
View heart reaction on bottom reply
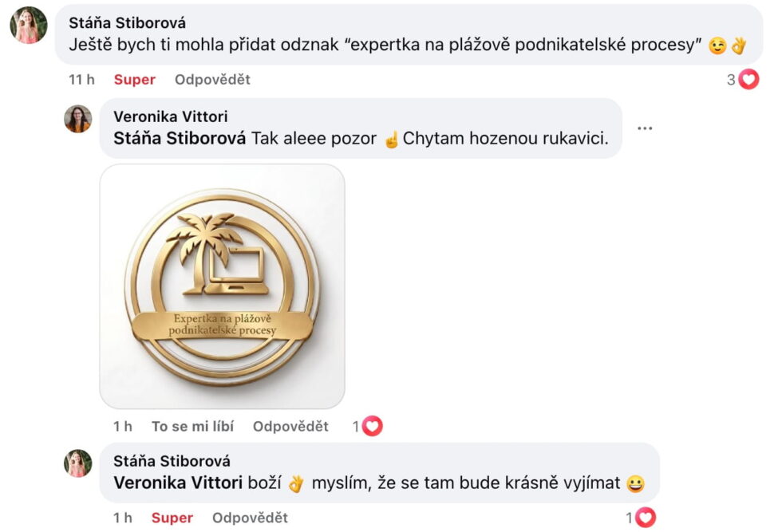(x=641, y=518)
